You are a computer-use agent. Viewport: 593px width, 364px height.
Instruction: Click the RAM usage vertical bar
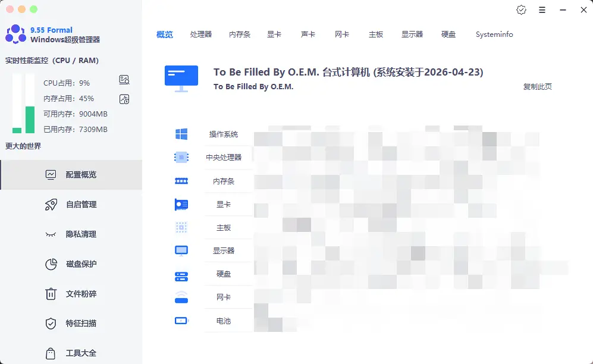coord(30,103)
